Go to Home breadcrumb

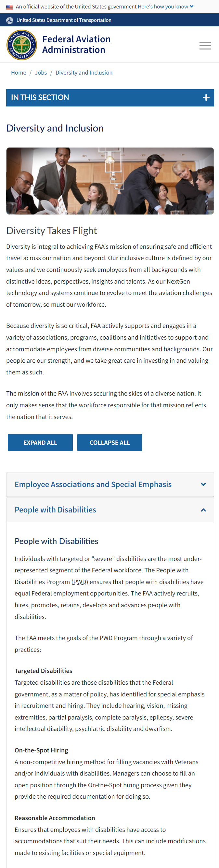coord(19,73)
